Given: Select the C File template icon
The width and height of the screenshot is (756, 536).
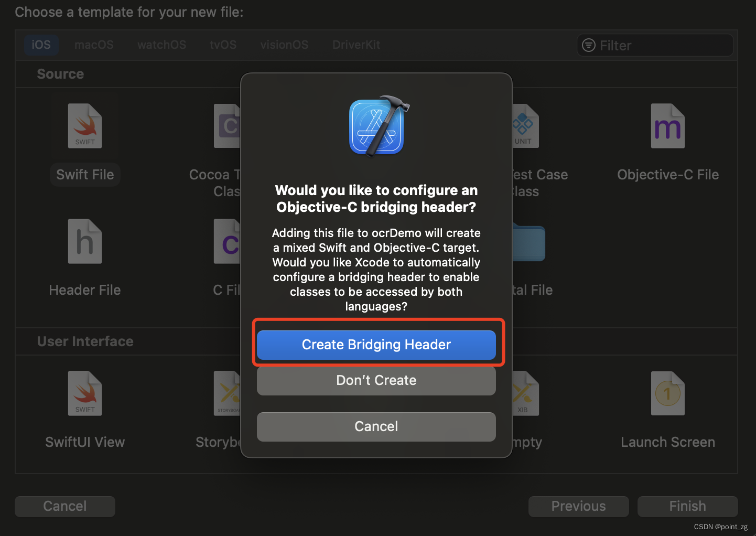Looking at the screenshot, I should pos(227,241).
